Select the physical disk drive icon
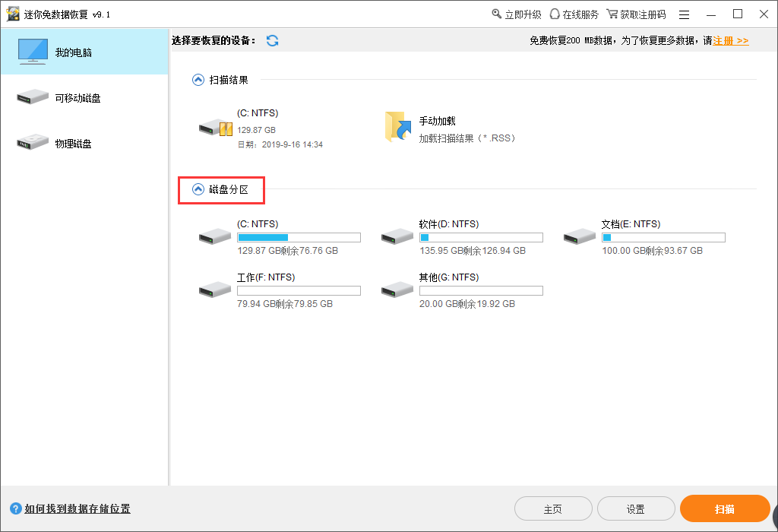The image size is (778, 532). pyautogui.click(x=33, y=142)
